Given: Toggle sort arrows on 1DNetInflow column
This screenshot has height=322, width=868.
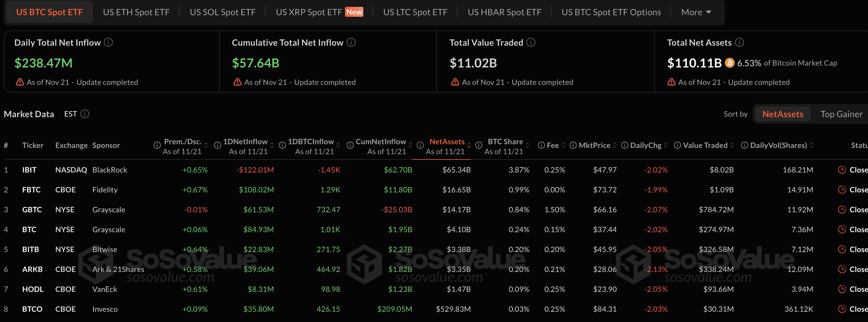Looking at the screenshot, I should [x=272, y=145].
